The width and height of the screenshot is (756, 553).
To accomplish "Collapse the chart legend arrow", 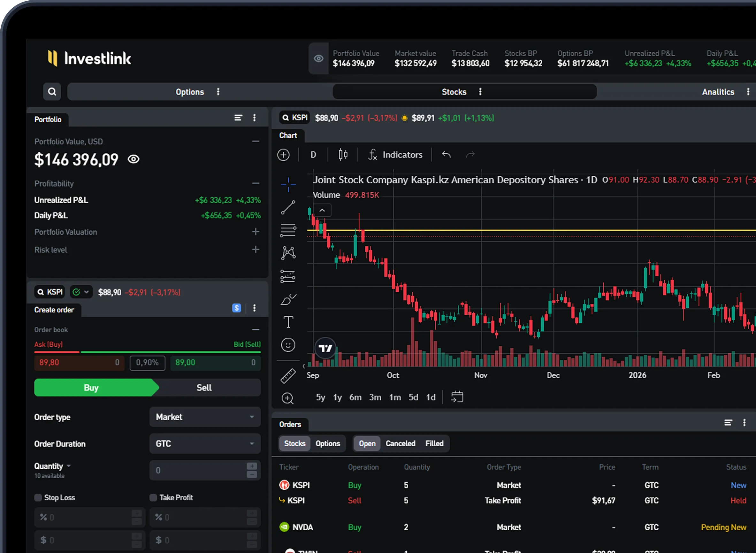I will coord(322,210).
